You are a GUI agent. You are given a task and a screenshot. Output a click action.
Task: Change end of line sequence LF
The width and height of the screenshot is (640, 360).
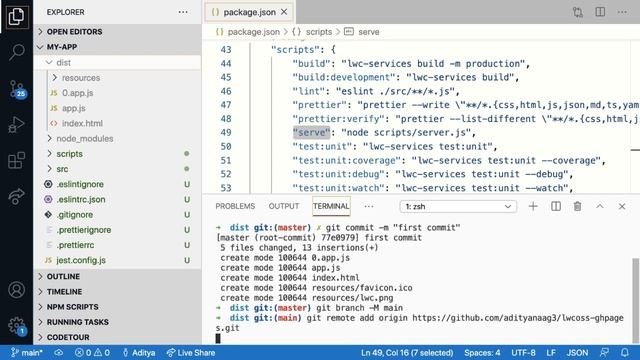pyautogui.click(x=551, y=353)
